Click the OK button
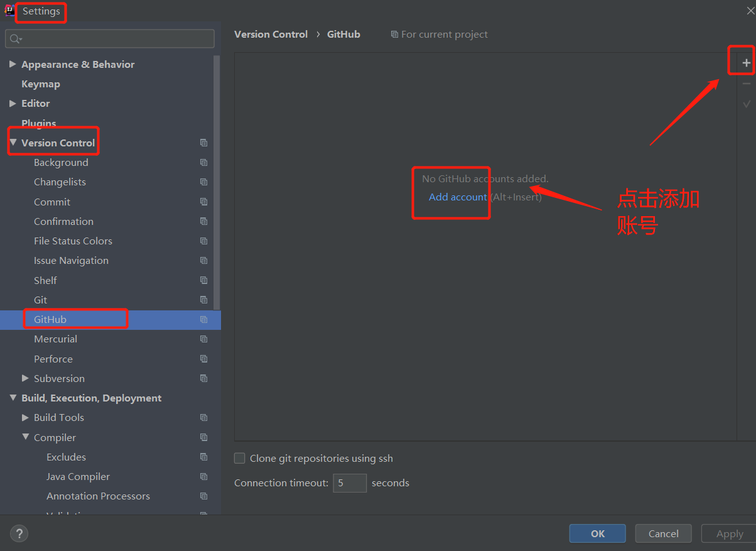 [x=598, y=533]
